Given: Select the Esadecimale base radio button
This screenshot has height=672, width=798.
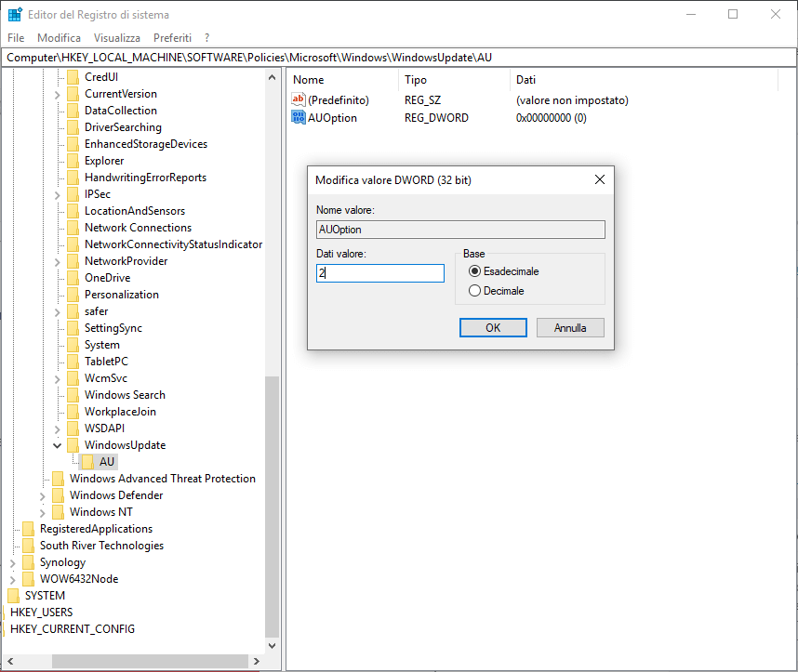Looking at the screenshot, I should pos(474,271).
